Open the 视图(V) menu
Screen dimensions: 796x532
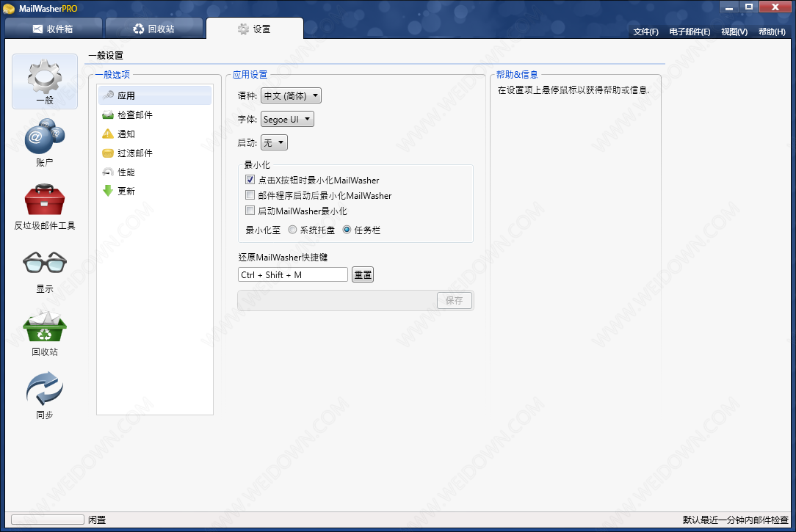734,32
